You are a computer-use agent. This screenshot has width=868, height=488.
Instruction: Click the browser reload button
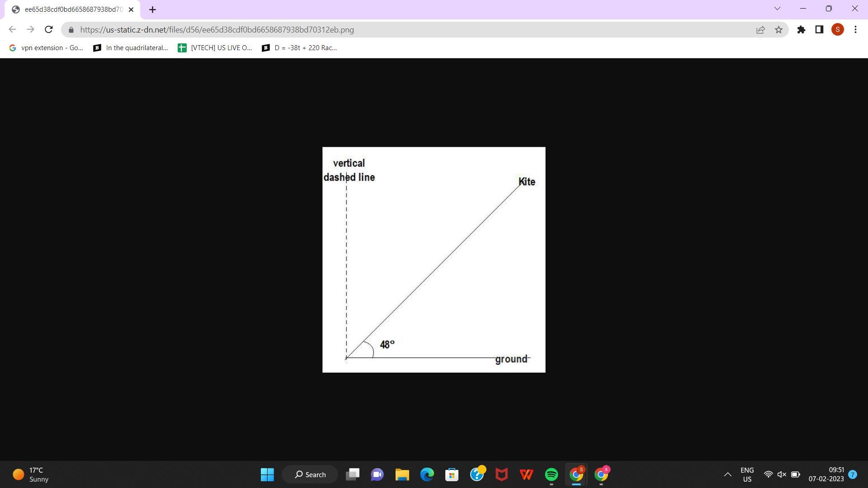point(49,30)
